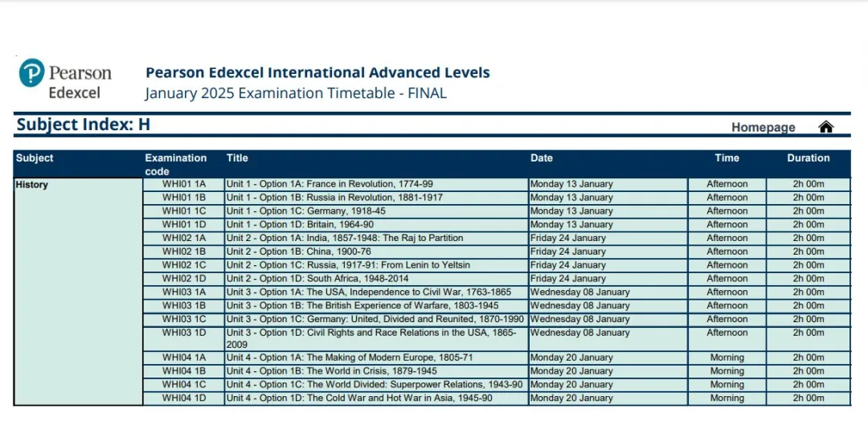Click exam code WHI01 1B
The image size is (868, 421).
(x=184, y=198)
